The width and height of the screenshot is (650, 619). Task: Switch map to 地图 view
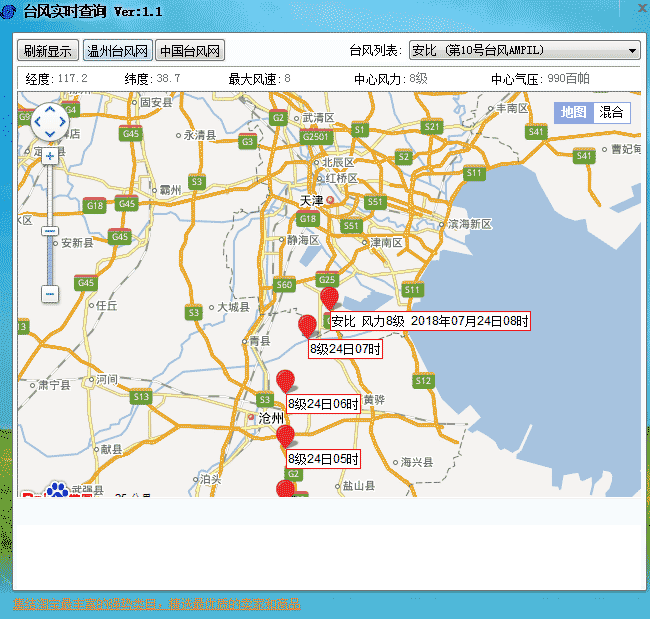(574, 112)
